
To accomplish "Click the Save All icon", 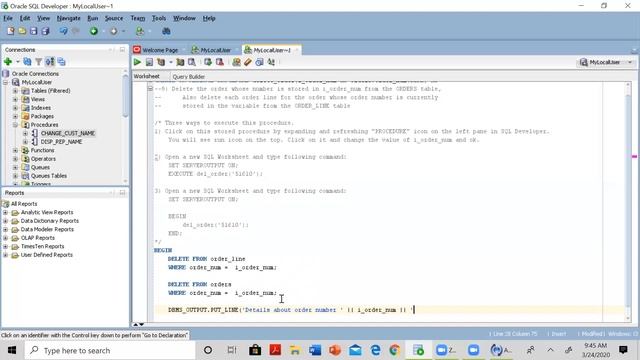I will 45,31.
